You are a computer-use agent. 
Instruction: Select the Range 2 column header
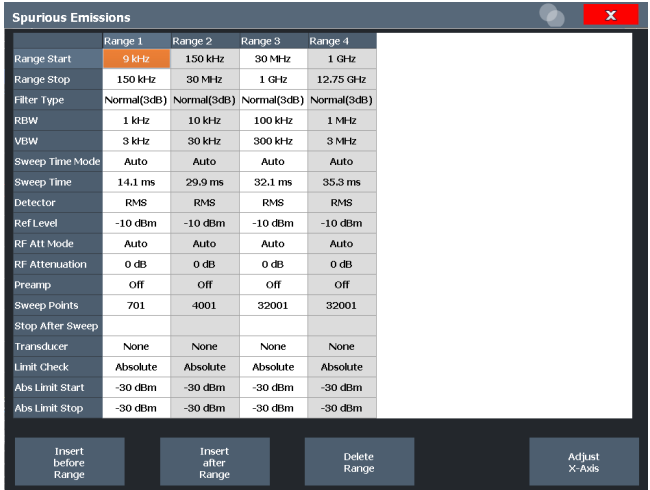(205, 41)
